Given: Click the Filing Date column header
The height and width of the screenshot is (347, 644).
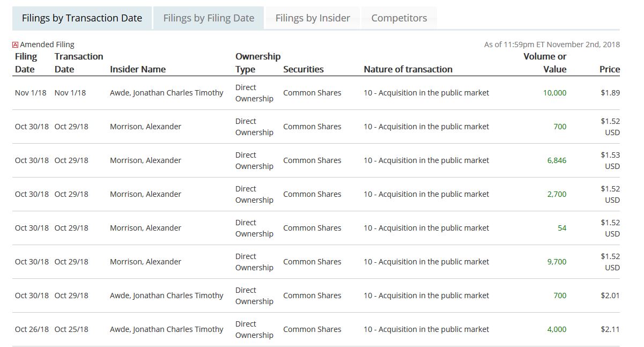Looking at the screenshot, I should click(26, 63).
